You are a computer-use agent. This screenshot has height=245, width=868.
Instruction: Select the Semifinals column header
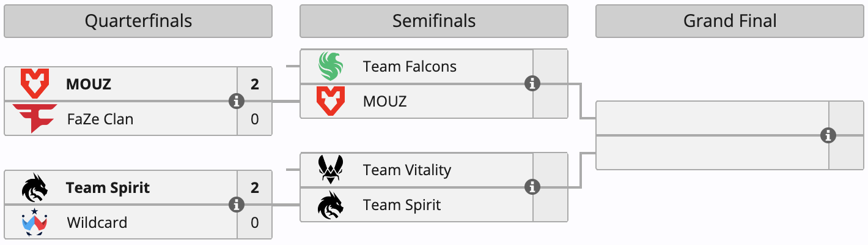434,21
